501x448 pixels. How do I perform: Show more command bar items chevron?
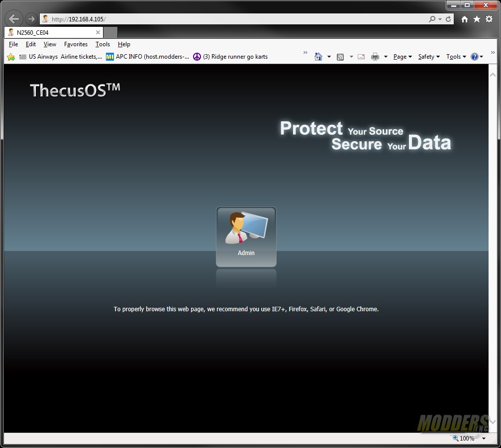493,52
